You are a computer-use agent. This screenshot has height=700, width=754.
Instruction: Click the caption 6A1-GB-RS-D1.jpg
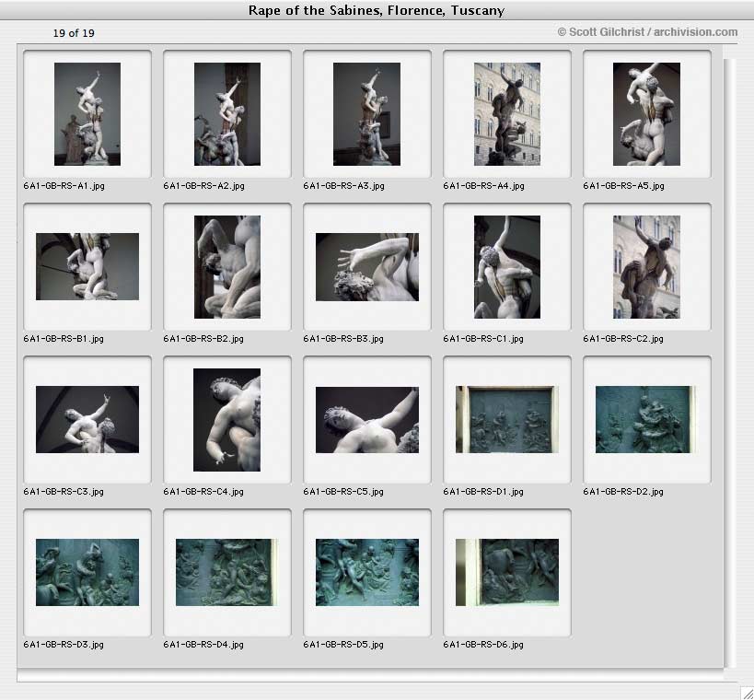point(483,492)
